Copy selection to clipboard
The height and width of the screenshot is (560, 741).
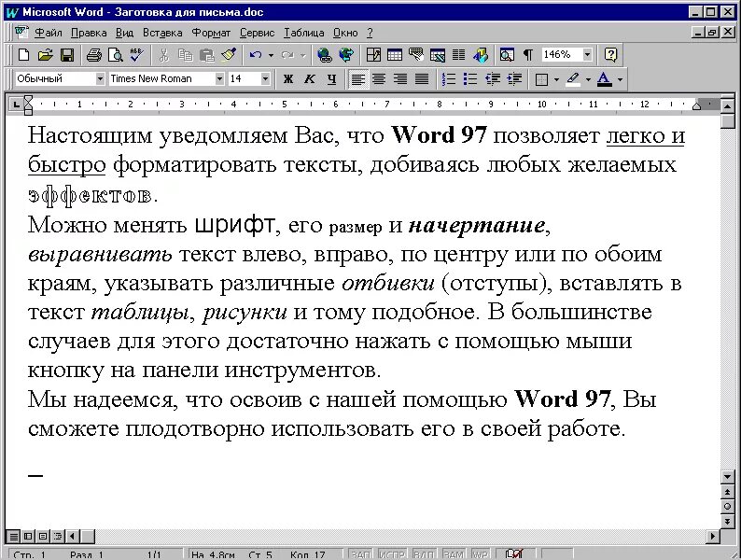coord(185,55)
